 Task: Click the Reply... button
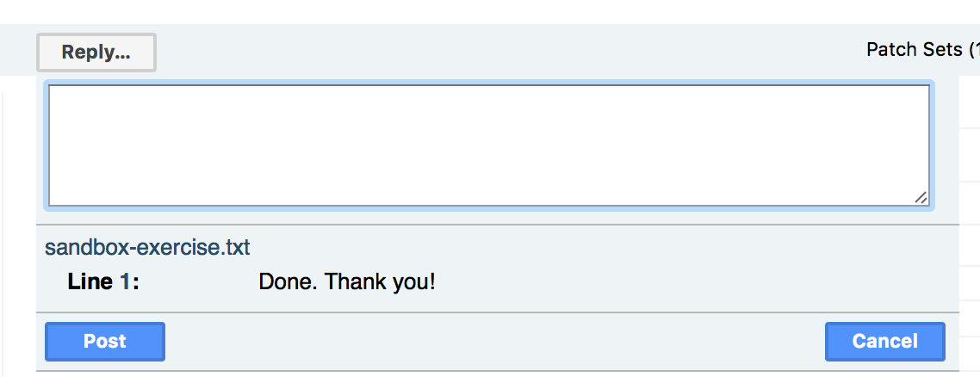point(96,53)
